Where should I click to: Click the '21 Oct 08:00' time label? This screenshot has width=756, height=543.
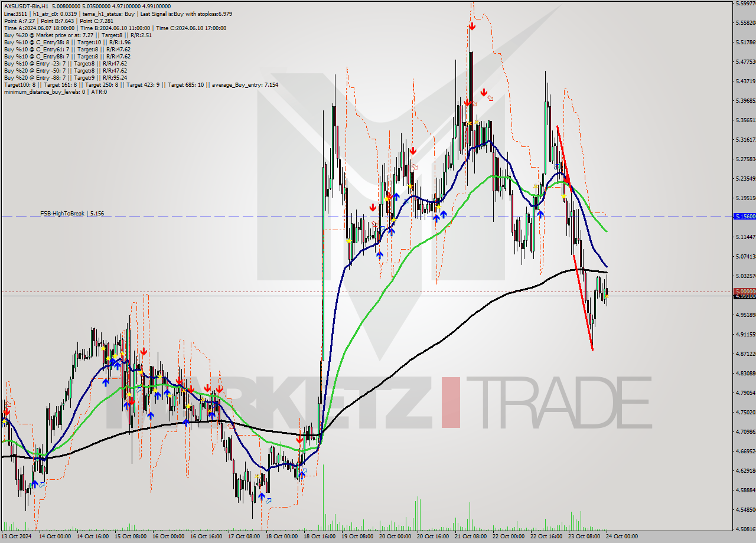click(x=471, y=537)
